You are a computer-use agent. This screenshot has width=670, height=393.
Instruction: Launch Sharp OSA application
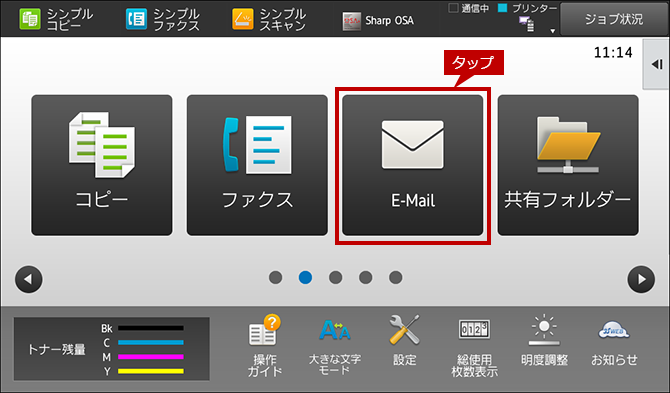pos(378,21)
